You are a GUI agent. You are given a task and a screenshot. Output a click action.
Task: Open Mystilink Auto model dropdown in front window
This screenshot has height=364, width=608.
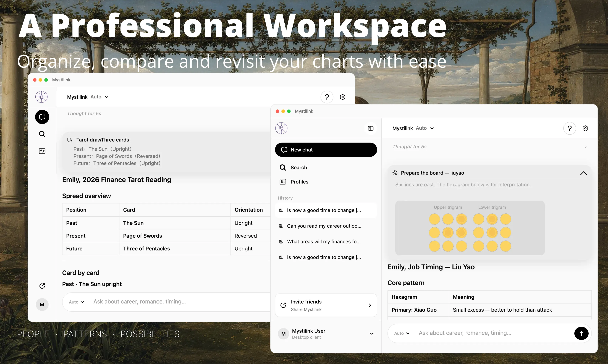[x=413, y=128]
